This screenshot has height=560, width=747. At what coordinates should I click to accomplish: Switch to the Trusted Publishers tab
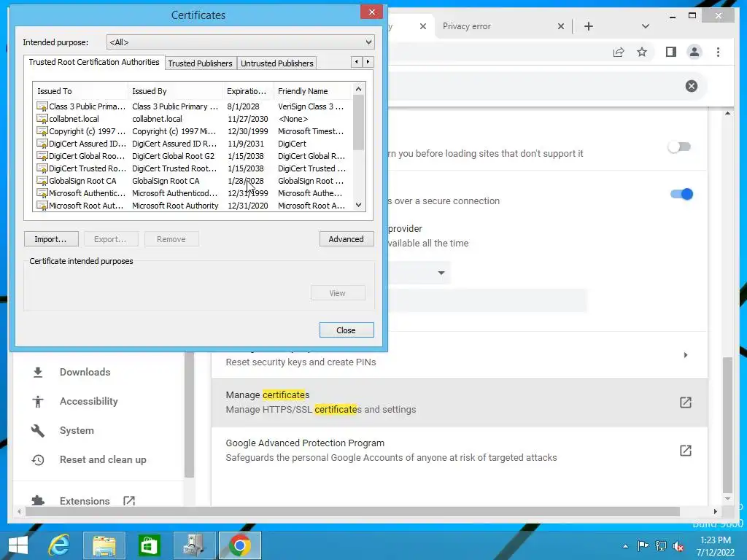(x=200, y=63)
